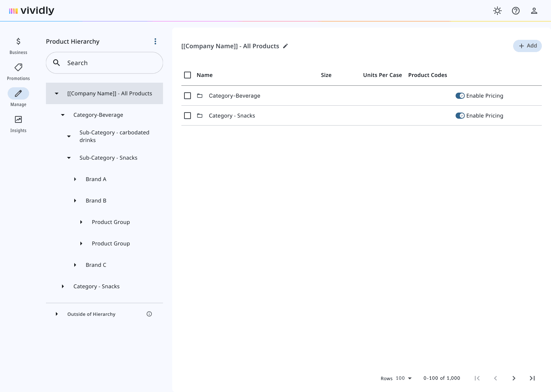Edit company name pencil icon
The image size is (551, 392).
285,46
